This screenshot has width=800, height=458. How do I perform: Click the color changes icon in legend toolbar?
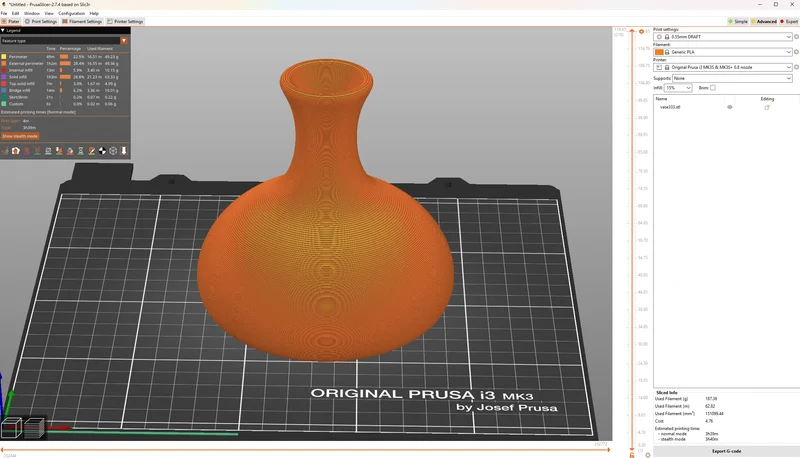(x=70, y=151)
